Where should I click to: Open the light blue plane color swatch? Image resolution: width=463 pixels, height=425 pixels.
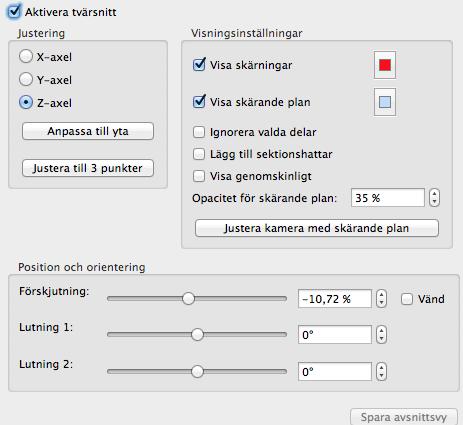click(385, 102)
